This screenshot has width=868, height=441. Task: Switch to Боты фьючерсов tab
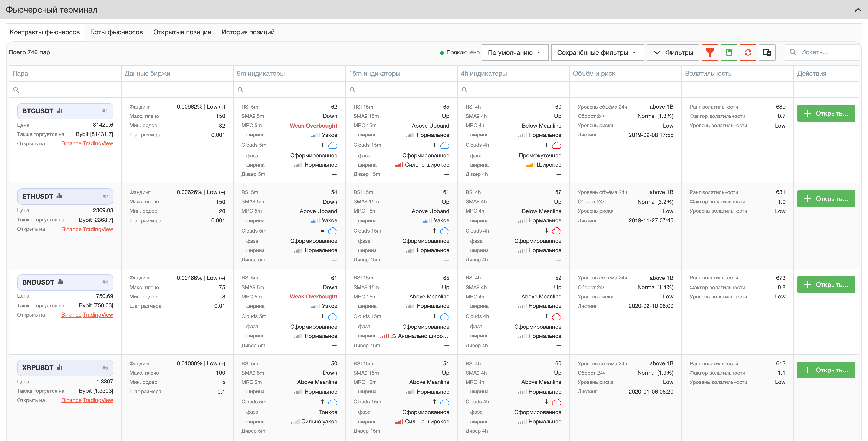coord(116,32)
